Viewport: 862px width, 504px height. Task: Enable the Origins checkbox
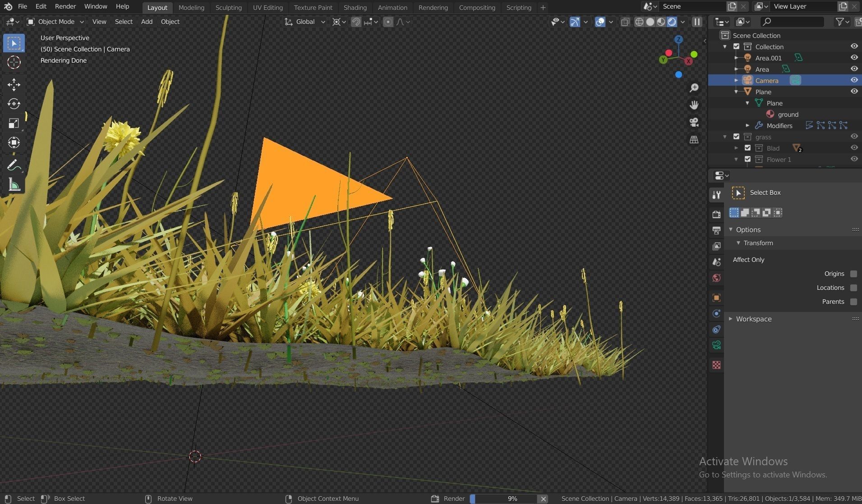(853, 274)
